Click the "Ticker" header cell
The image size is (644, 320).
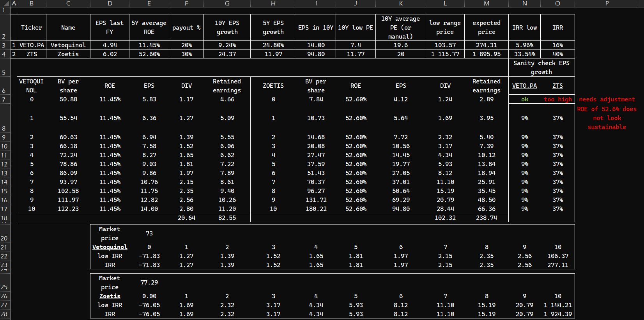tap(32, 28)
